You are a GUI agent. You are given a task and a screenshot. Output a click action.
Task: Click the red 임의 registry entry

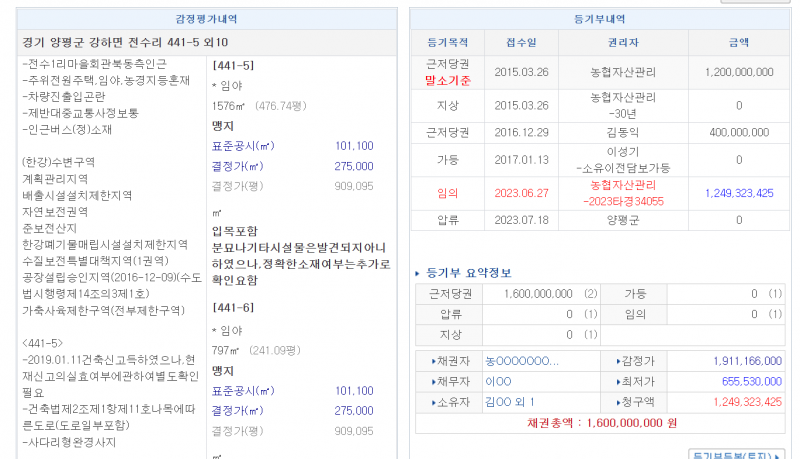[x=447, y=193]
